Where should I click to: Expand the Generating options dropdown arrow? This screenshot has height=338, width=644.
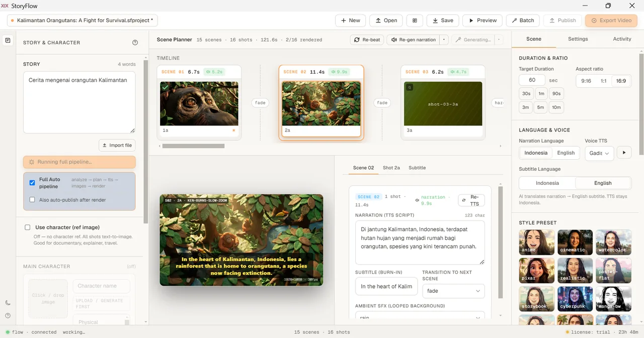499,40
